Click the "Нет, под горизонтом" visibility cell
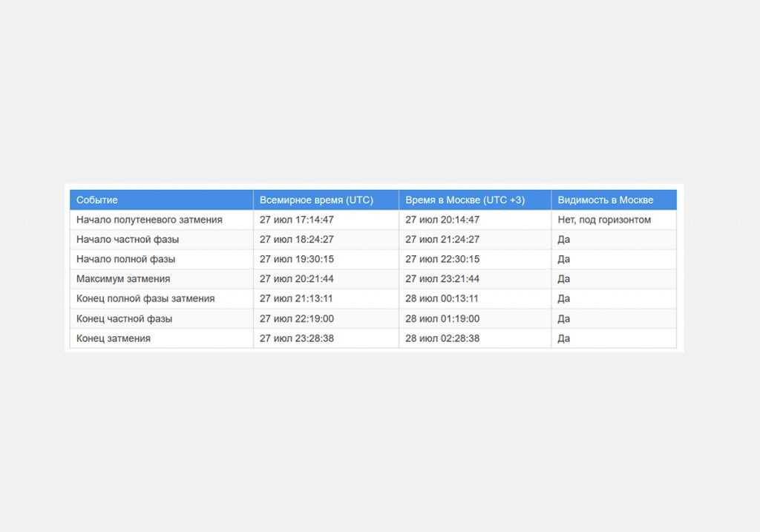 click(x=604, y=220)
